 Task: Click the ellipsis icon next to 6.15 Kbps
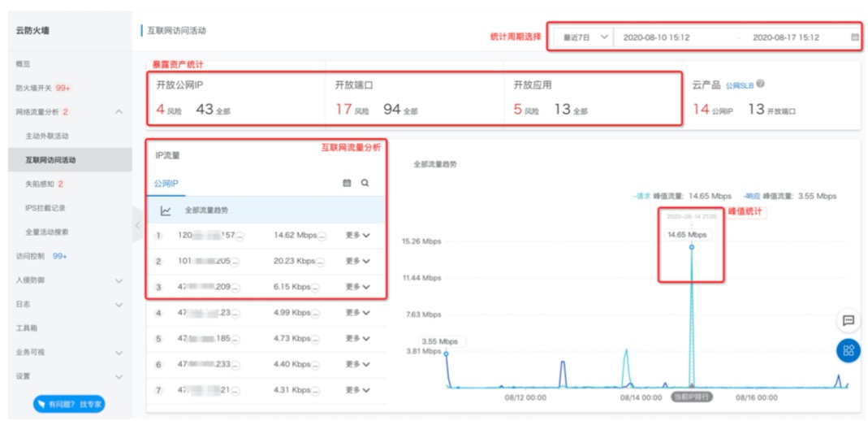tap(315, 288)
